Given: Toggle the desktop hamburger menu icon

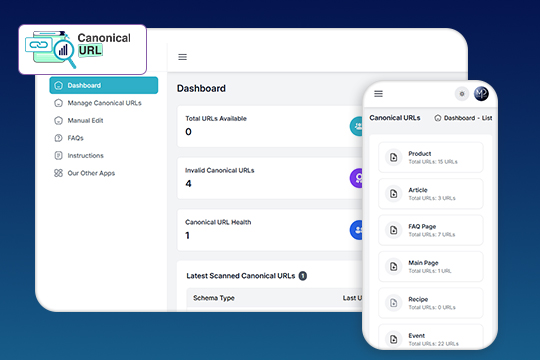Looking at the screenshot, I should (183, 57).
